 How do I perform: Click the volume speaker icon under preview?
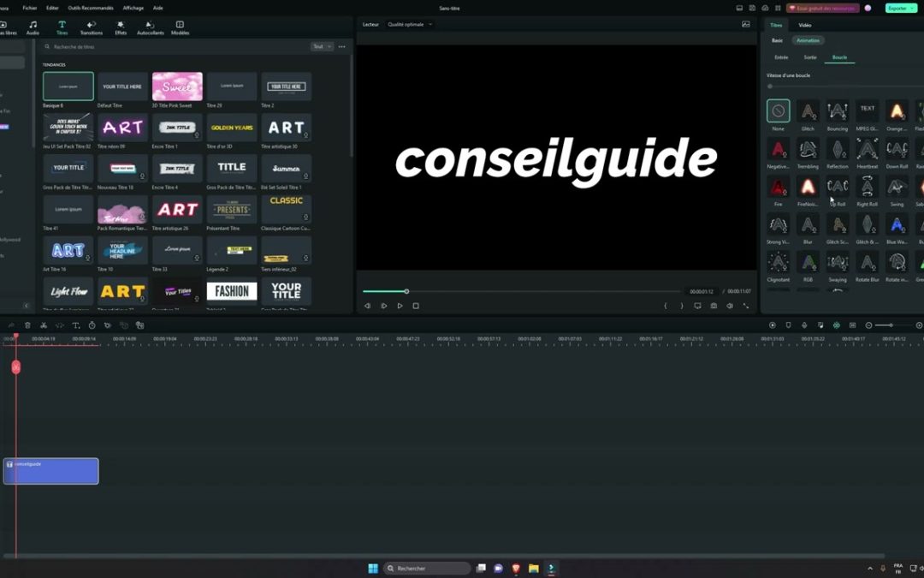click(730, 306)
